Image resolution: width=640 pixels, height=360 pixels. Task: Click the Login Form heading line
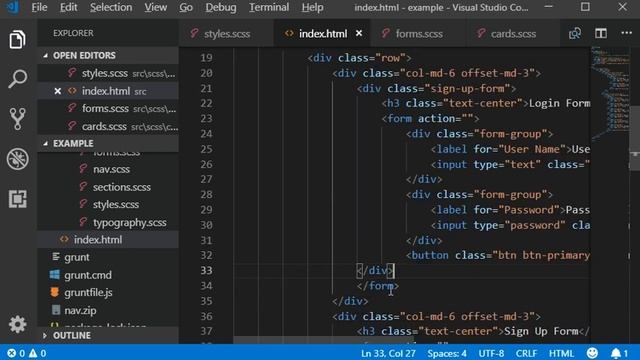point(486,104)
